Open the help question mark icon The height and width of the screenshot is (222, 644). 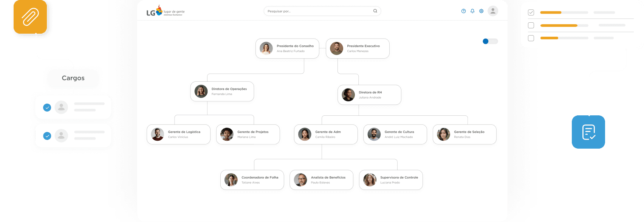coord(464,11)
